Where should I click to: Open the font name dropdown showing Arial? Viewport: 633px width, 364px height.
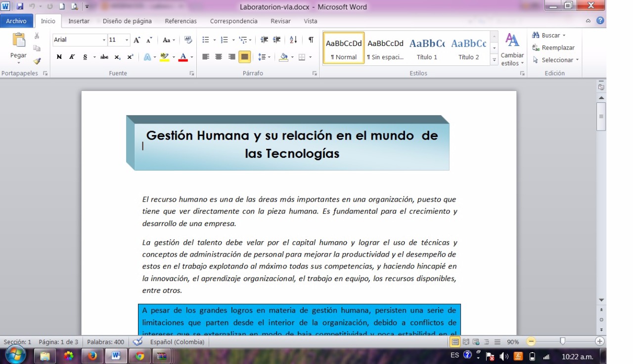pyautogui.click(x=104, y=40)
